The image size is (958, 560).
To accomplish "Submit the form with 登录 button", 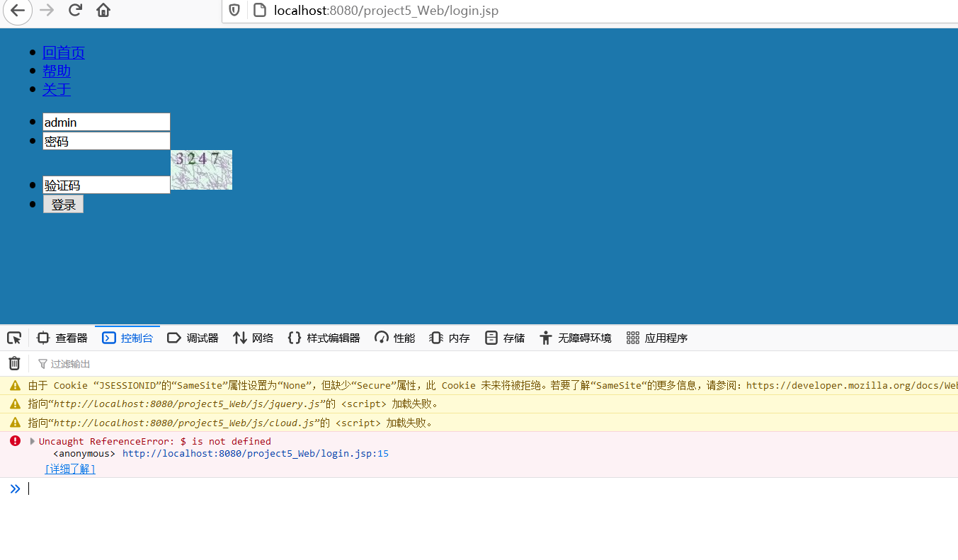I will [63, 205].
